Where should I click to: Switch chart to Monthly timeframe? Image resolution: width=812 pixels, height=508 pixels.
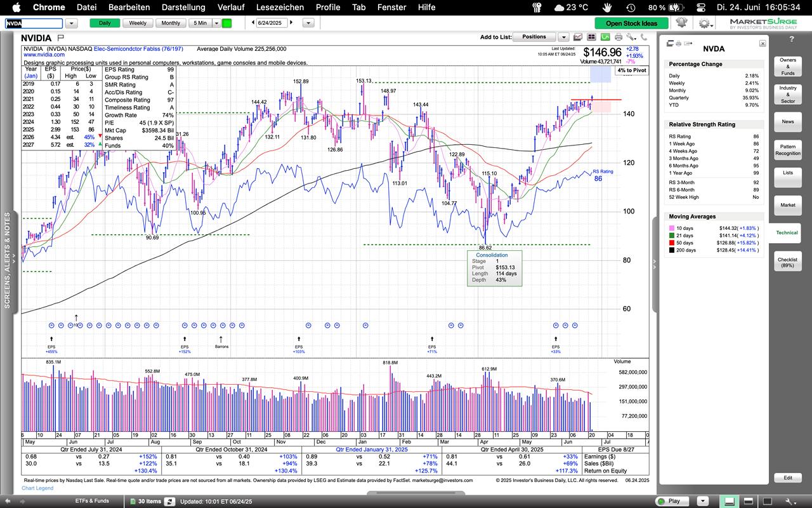(x=170, y=23)
